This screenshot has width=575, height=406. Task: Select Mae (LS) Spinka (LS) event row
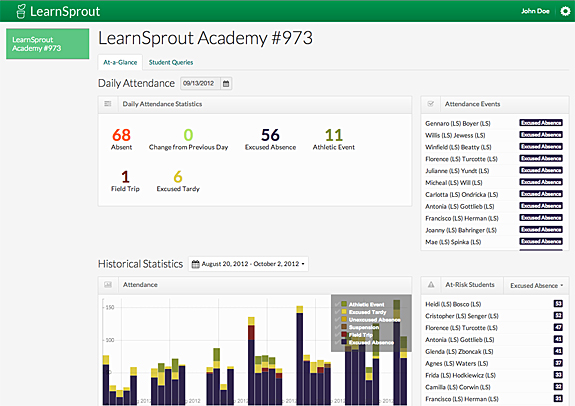pyautogui.click(x=453, y=242)
